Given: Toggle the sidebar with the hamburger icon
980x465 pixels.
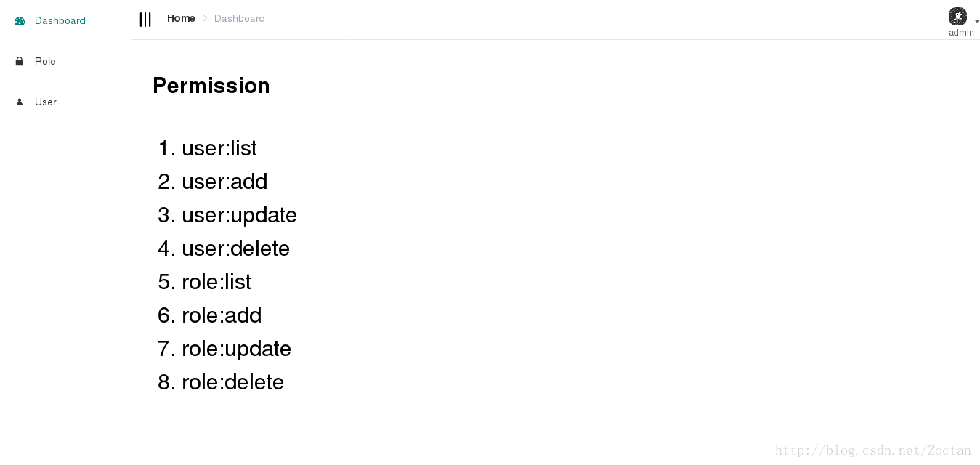Looking at the screenshot, I should pos(145,20).
